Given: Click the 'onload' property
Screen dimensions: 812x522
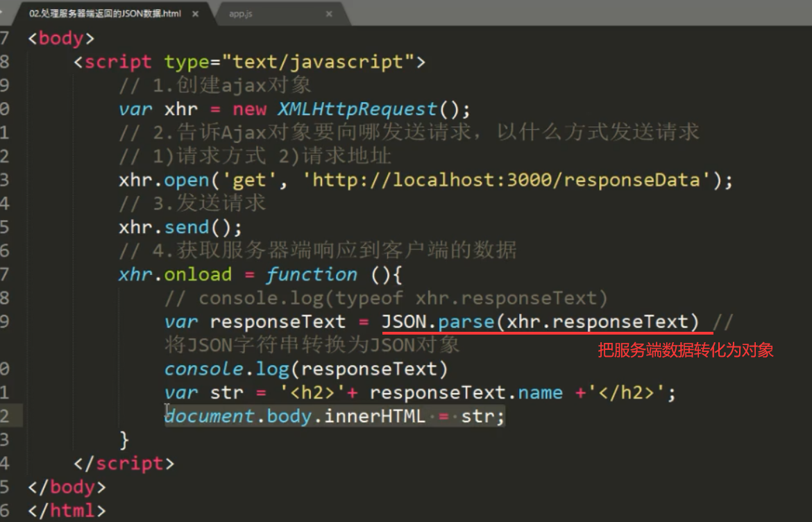Looking at the screenshot, I should point(198,274).
